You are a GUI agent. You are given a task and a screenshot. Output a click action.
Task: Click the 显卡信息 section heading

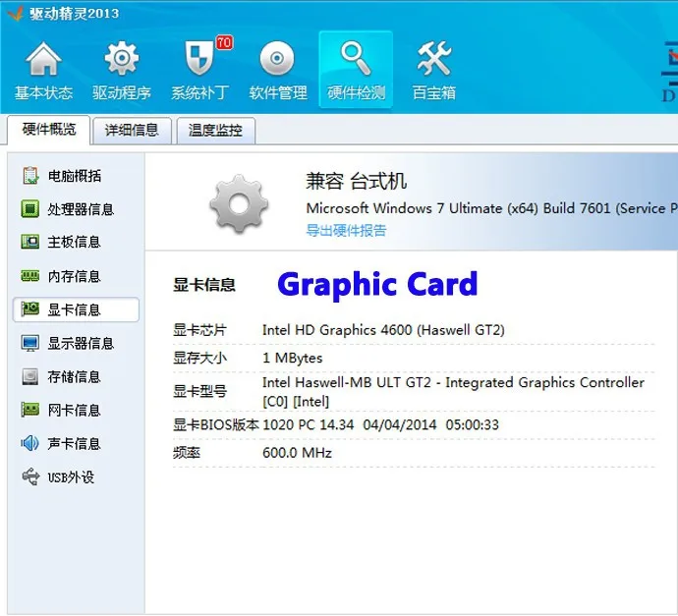pos(204,285)
